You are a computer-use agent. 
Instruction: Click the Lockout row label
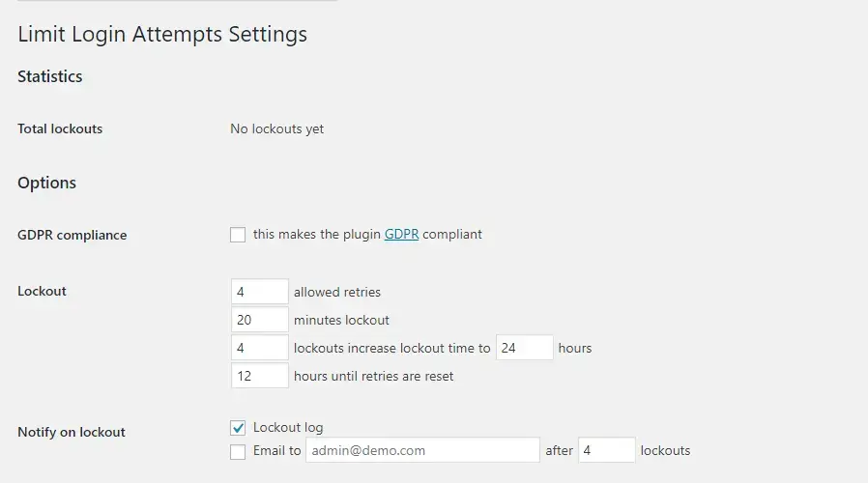click(43, 291)
